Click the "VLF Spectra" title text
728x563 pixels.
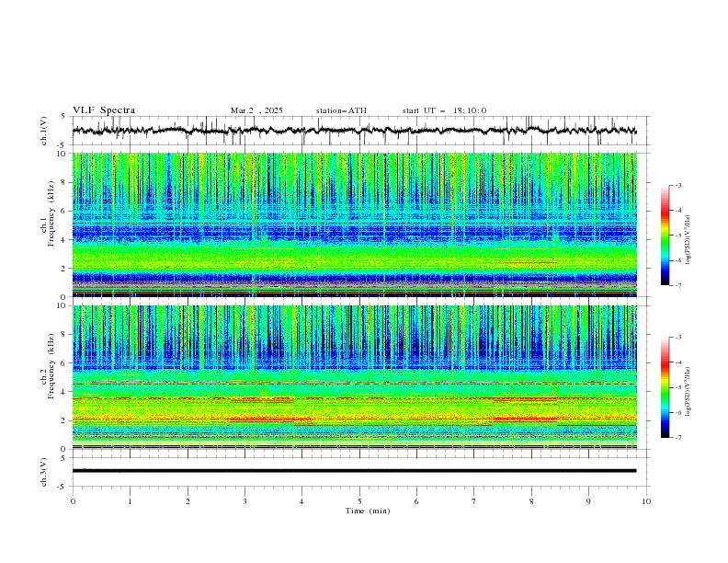[104, 110]
